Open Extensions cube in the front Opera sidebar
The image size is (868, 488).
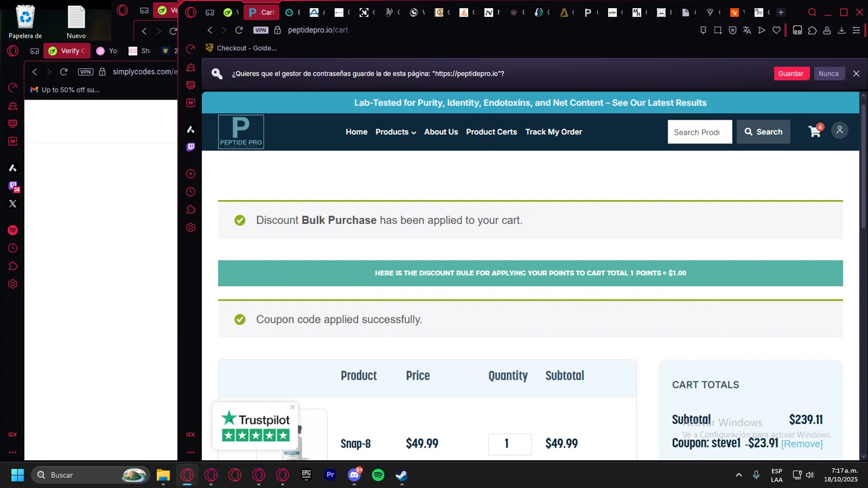(x=190, y=210)
